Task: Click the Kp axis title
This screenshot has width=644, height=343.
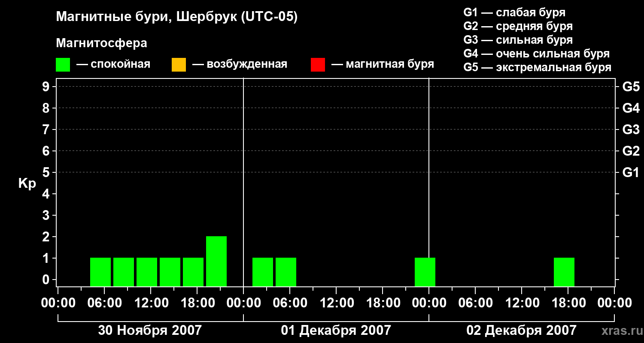Action: (27, 184)
